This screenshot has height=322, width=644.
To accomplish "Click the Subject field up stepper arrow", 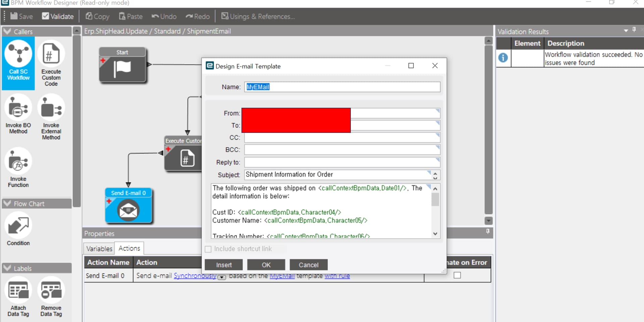I will [x=435, y=172].
